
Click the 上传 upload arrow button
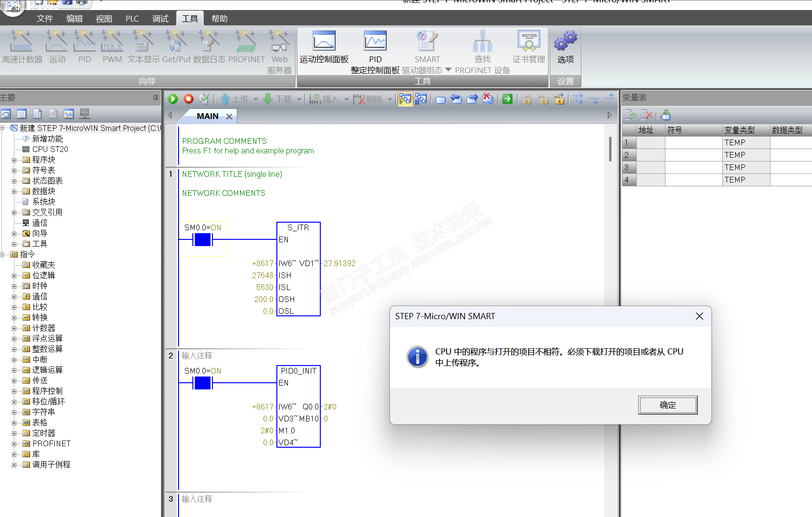point(235,99)
